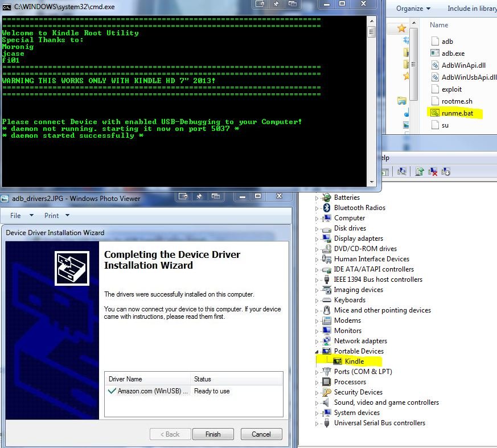Collapse the Portable Devices node
Viewport: 497px width, 448px height.
pos(317,352)
